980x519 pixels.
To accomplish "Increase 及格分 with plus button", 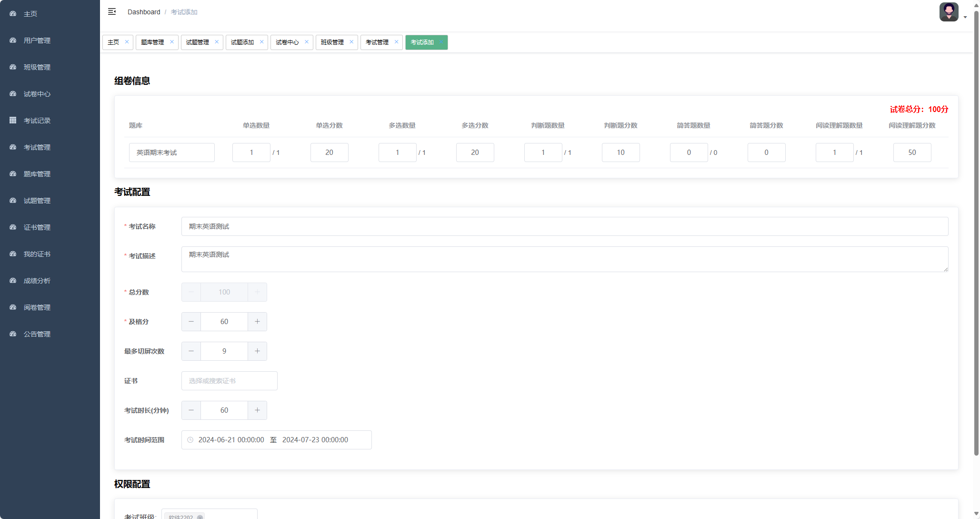I will point(257,322).
